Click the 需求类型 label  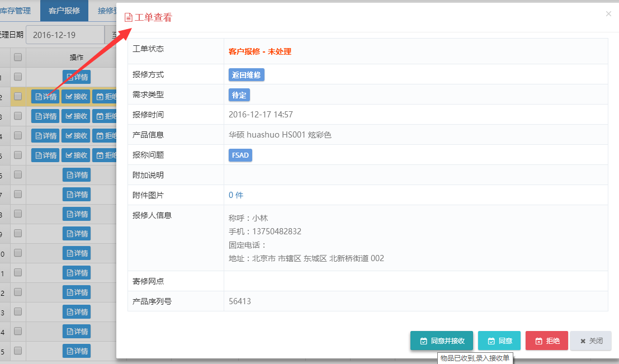point(148,94)
